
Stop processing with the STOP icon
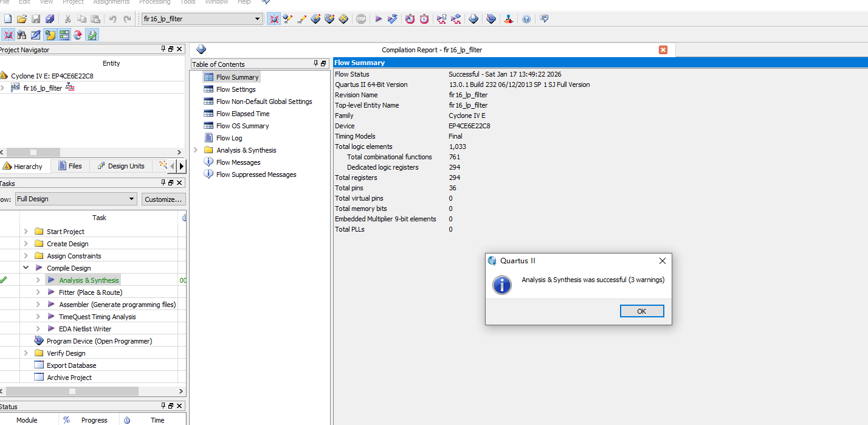[x=361, y=19]
